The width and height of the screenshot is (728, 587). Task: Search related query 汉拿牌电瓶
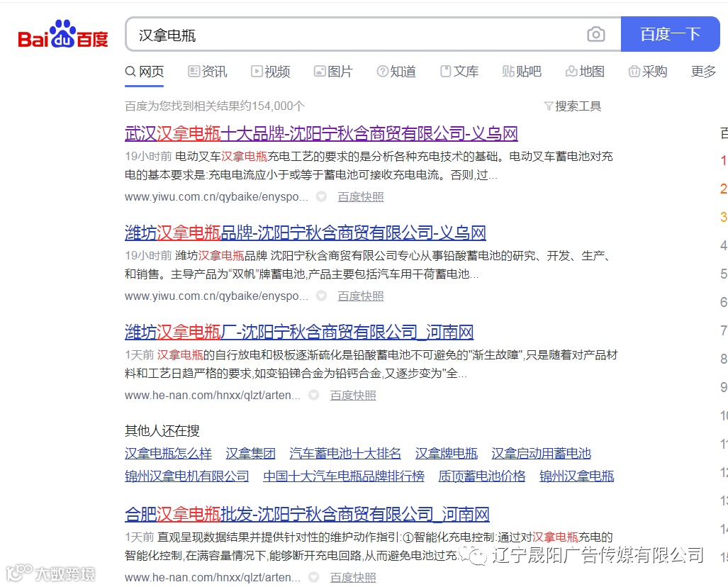click(x=446, y=453)
